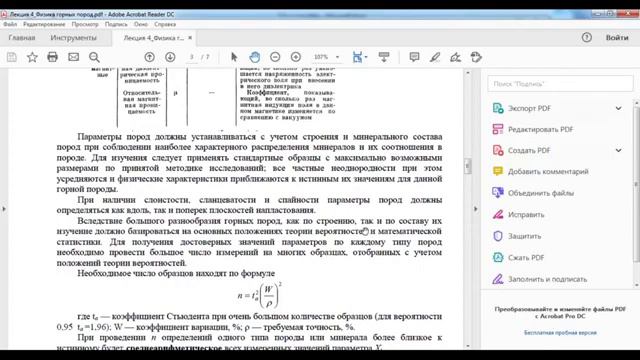Open Заполнить и подписать tool

pos(547,280)
